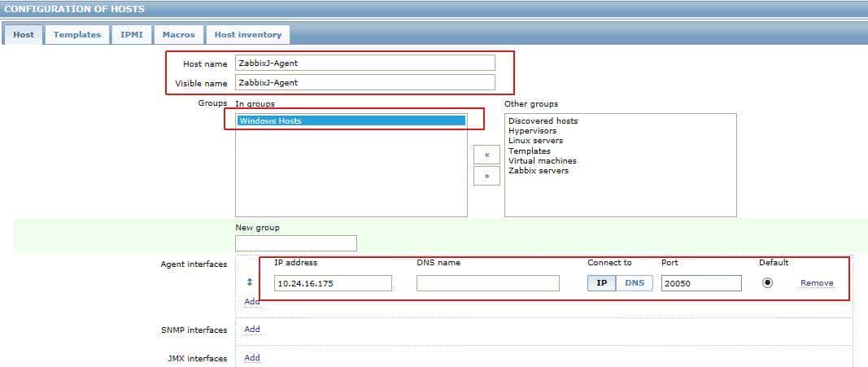Screen dimensions: 868x367
Task: Add a JMX interface
Action: point(252,357)
